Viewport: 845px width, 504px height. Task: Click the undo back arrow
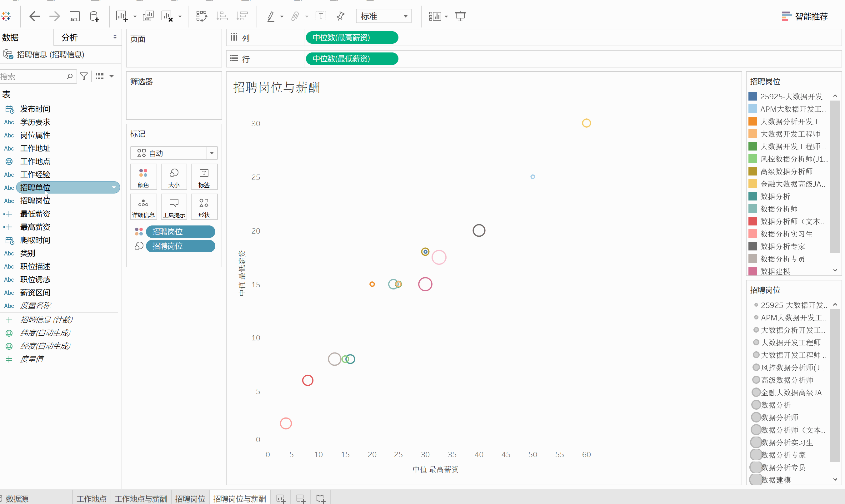pyautogui.click(x=34, y=16)
